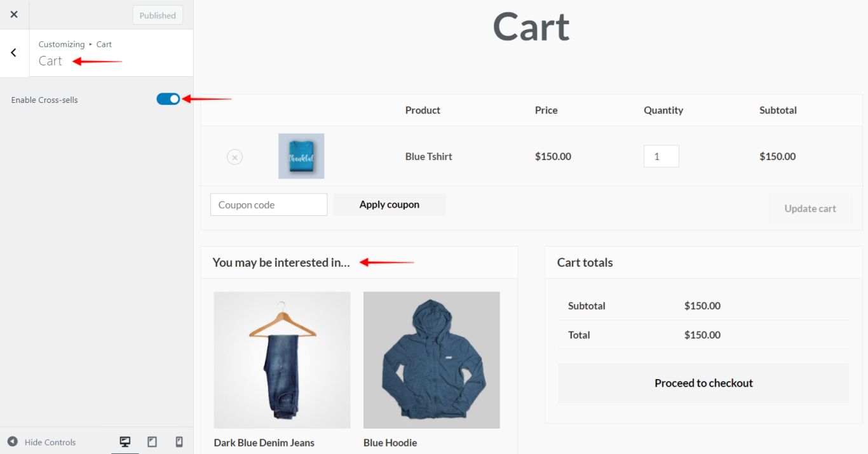Switch to tablet preview device icon
Screen dimensions: 868x454
[152, 442]
